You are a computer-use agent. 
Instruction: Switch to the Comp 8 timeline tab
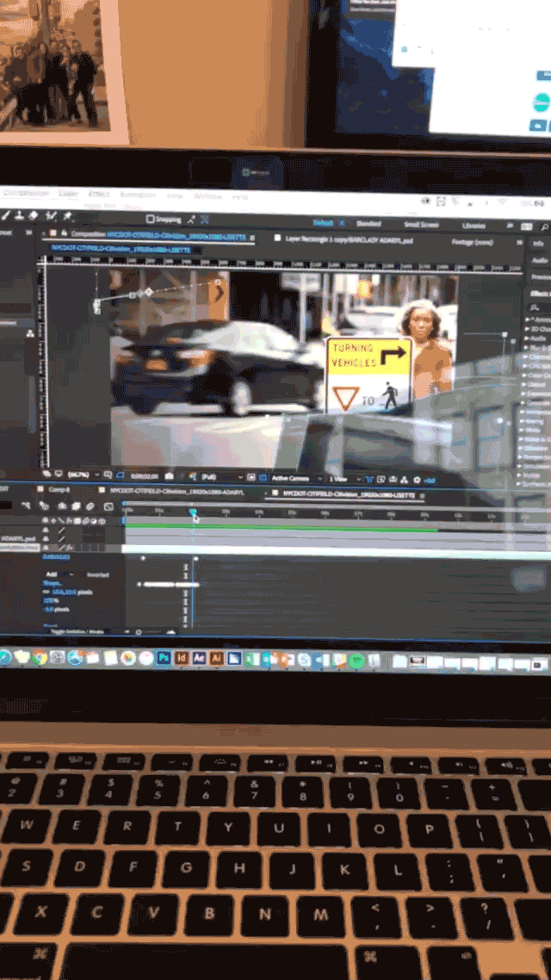(59, 489)
